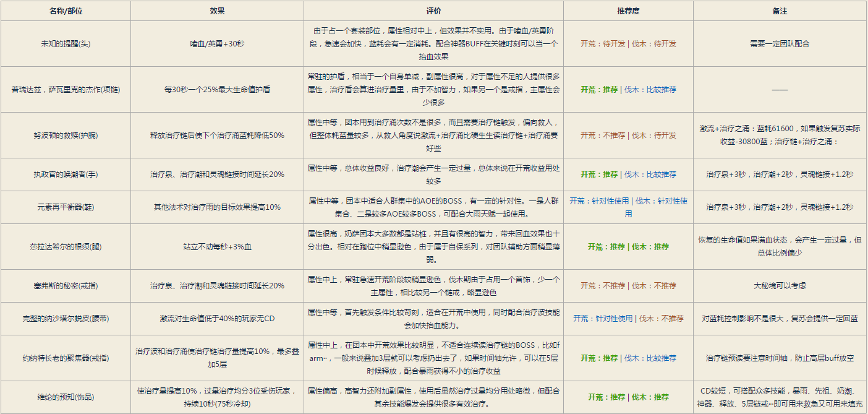Click the 备注 column header
Viewport: 868px width, 414px height.
(780, 11)
